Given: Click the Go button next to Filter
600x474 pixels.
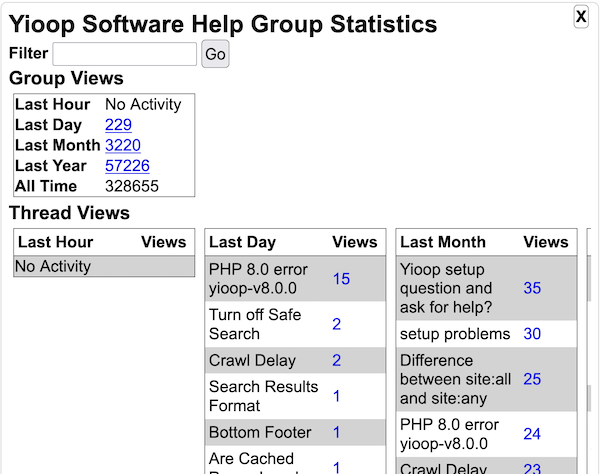Looking at the screenshot, I should (x=215, y=54).
